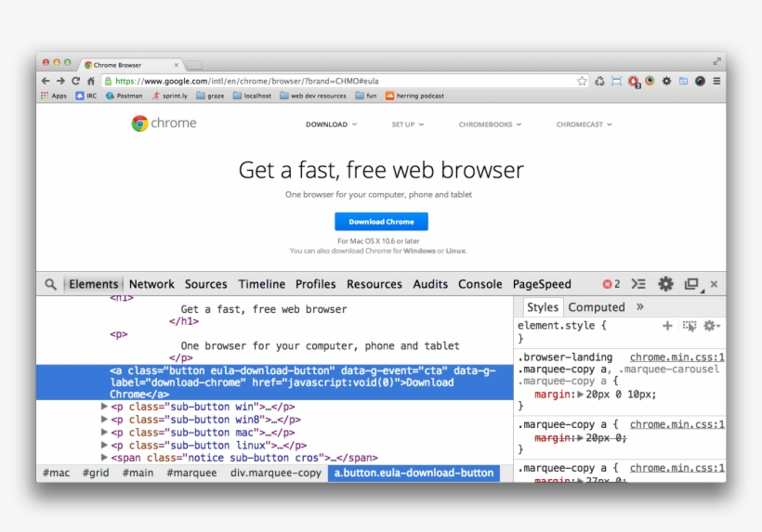Expand the sub-button win paragraph node
The image size is (762, 532).
104,407
